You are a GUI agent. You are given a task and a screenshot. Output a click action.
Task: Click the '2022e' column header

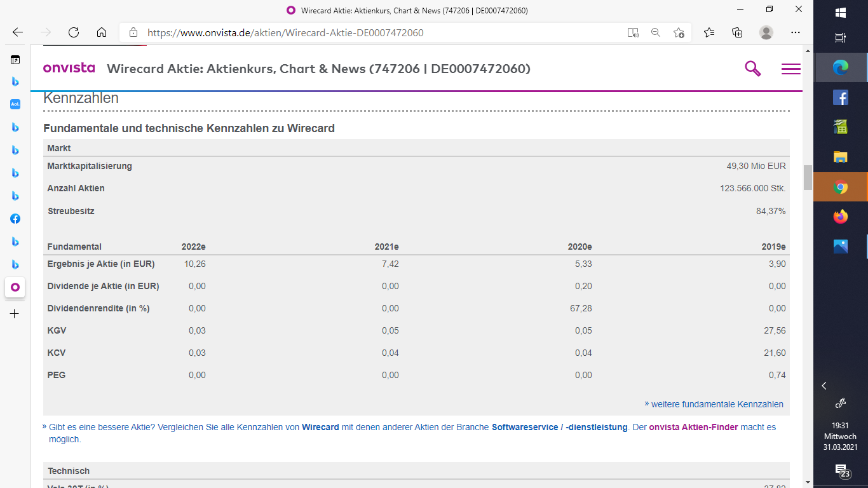coord(194,247)
